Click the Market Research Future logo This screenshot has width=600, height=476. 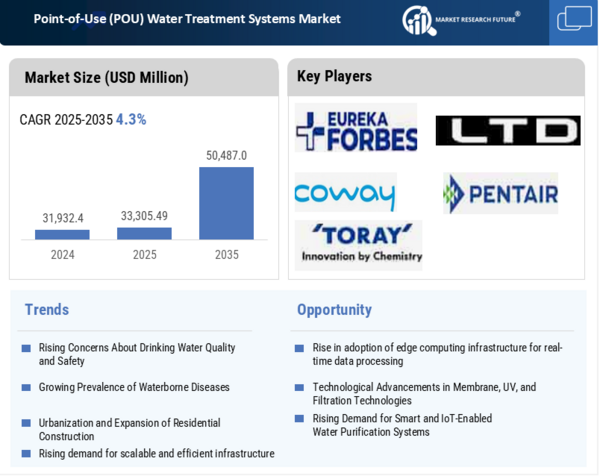point(461,19)
